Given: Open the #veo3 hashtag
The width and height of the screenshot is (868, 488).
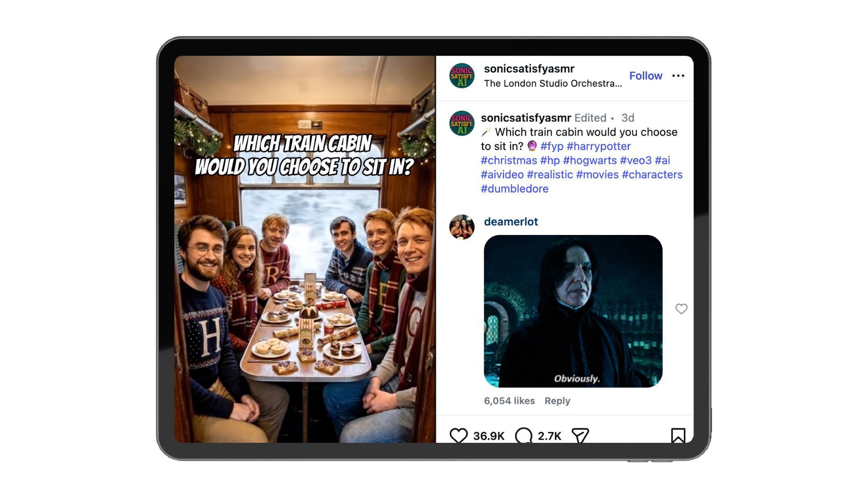Looking at the screenshot, I should 636,160.
